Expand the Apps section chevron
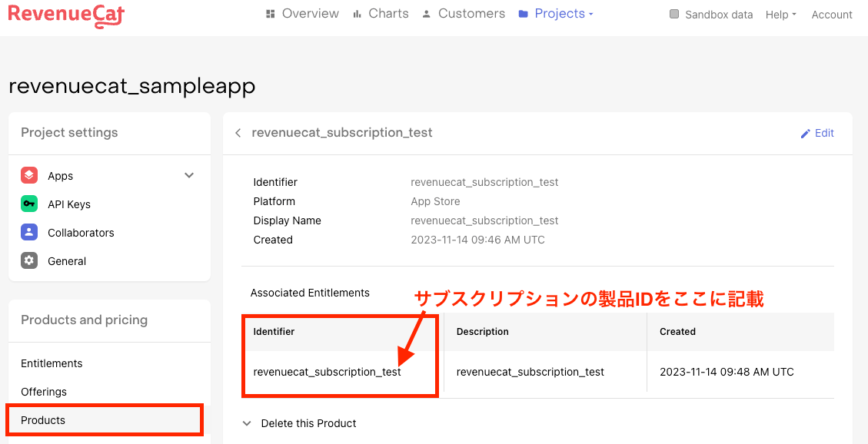The width and height of the screenshot is (868, 444). click(x=189, y=175)
